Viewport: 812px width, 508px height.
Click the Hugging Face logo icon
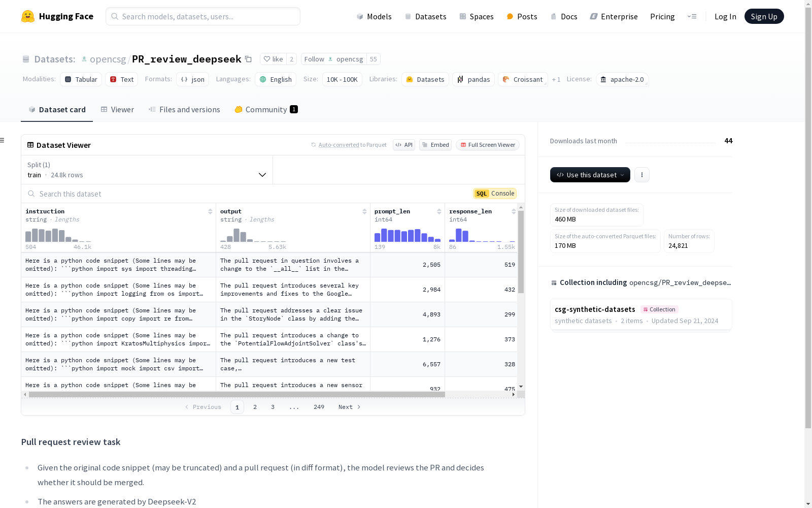[28, 16]
